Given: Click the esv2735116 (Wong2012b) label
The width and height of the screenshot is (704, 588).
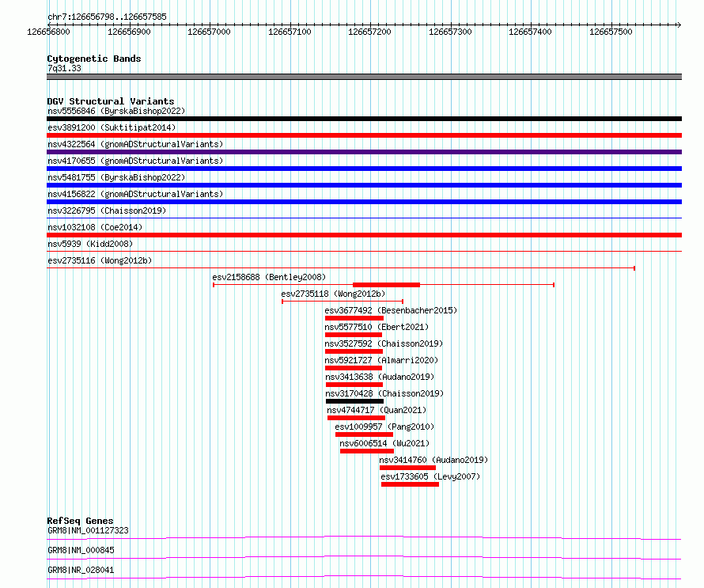Looking at the screenshot, I should pos(100,260).
